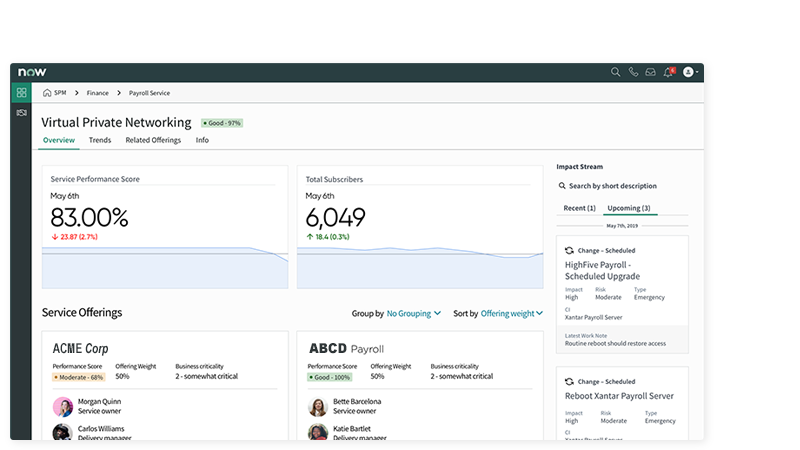
Task: Open the inbox envelope icon
Action: click(650, 72)
